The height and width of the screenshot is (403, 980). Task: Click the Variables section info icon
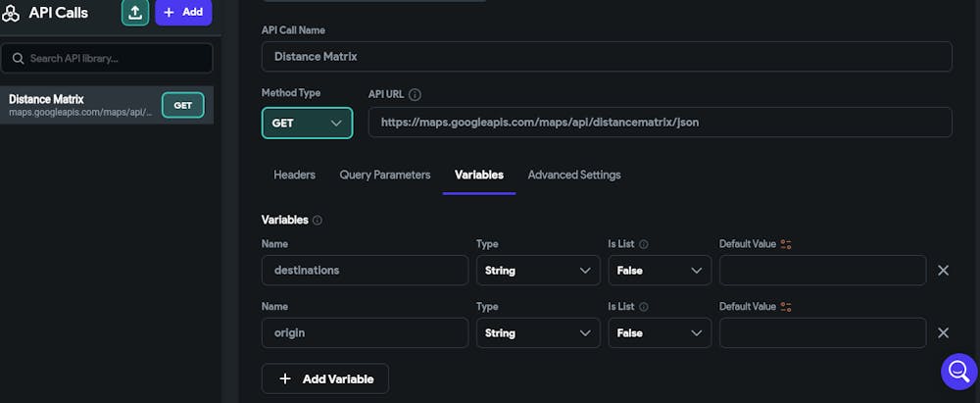tap(318, 221)
